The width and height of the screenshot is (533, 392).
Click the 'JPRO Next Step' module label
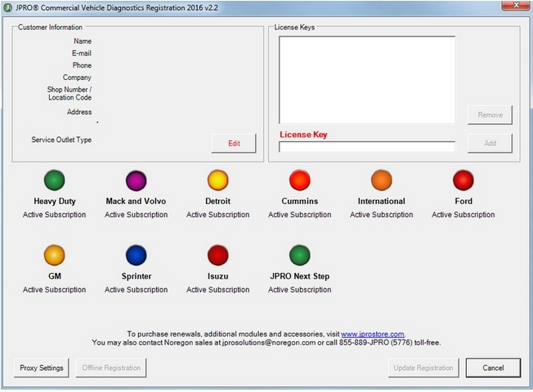pos(300,276)
